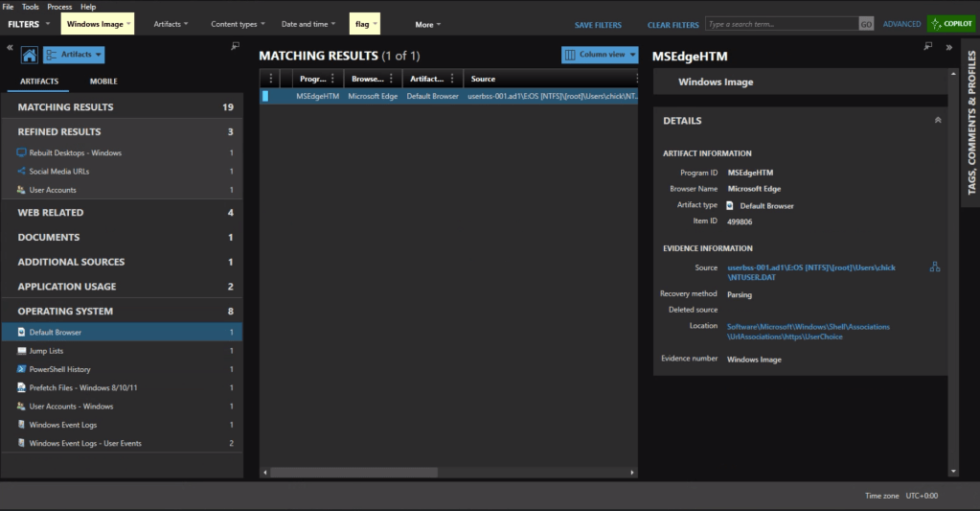This screenshot has width=980, height=511.
Task: Open the NTUSER.DAT source link in details
Action: tap(810, 272)
